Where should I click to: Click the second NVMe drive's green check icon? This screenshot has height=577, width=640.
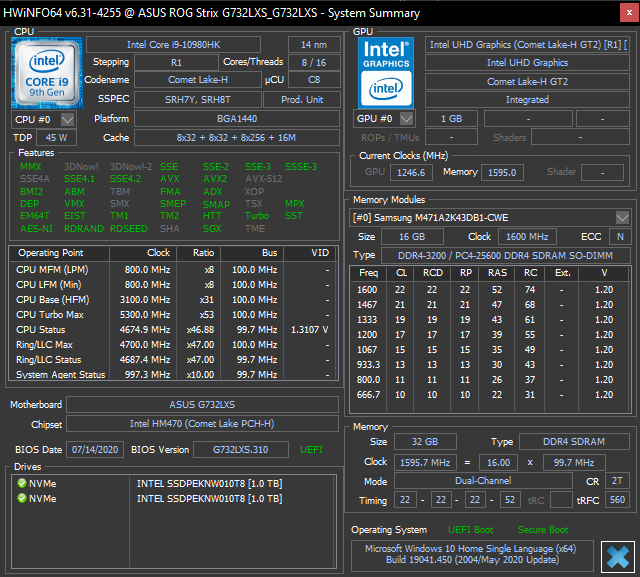(22, 498)
